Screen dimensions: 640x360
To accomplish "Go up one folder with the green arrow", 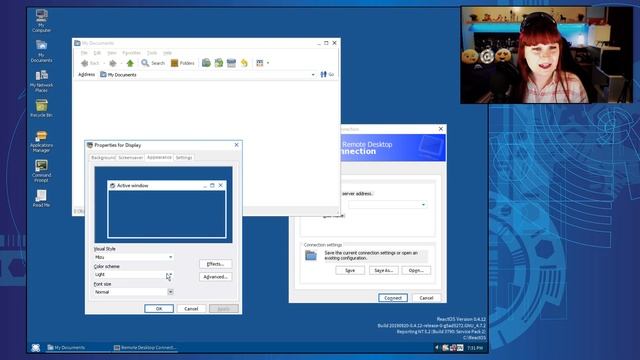I will click(x=130, y=63).
